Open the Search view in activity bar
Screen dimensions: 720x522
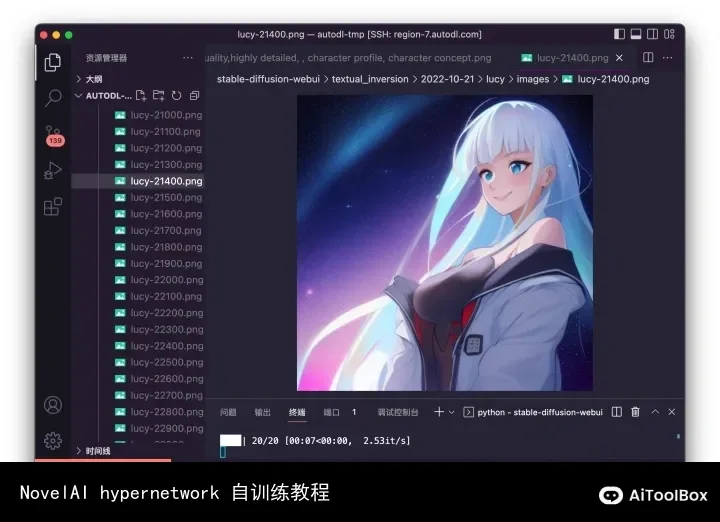tap(53, 98)
